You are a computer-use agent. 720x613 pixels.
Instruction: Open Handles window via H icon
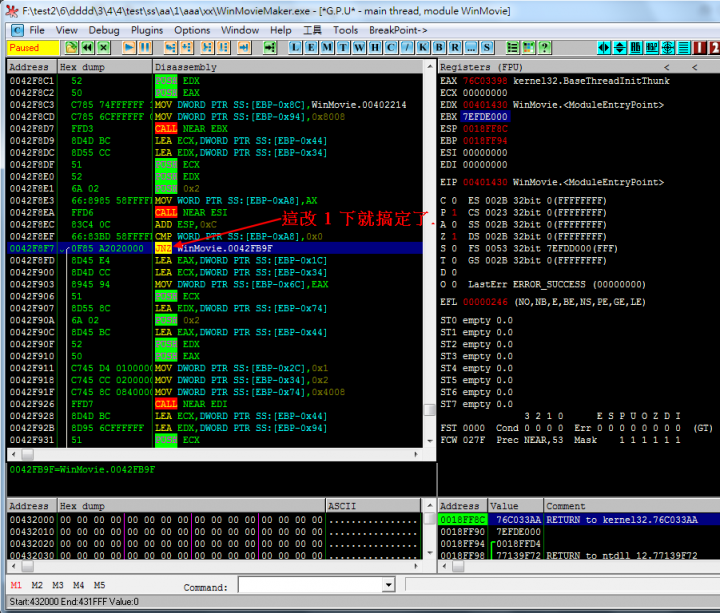[x=375, y=47]
